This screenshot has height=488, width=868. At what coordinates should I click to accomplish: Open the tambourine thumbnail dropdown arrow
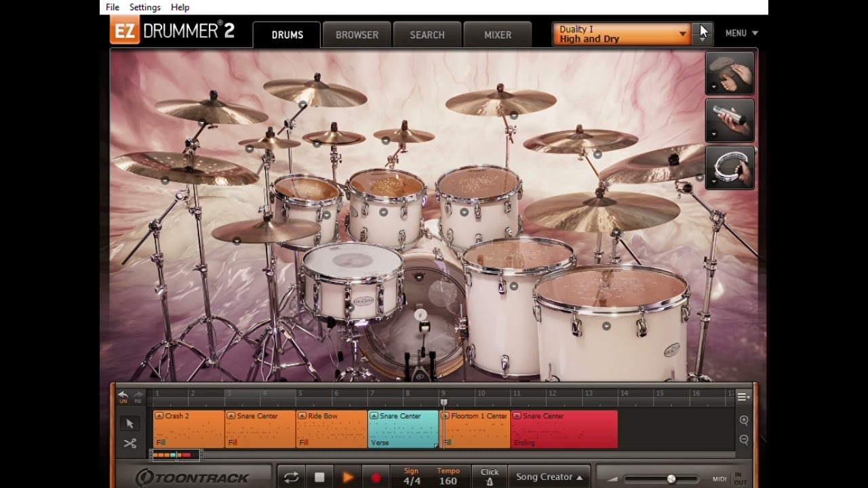[x=713, y=182]
